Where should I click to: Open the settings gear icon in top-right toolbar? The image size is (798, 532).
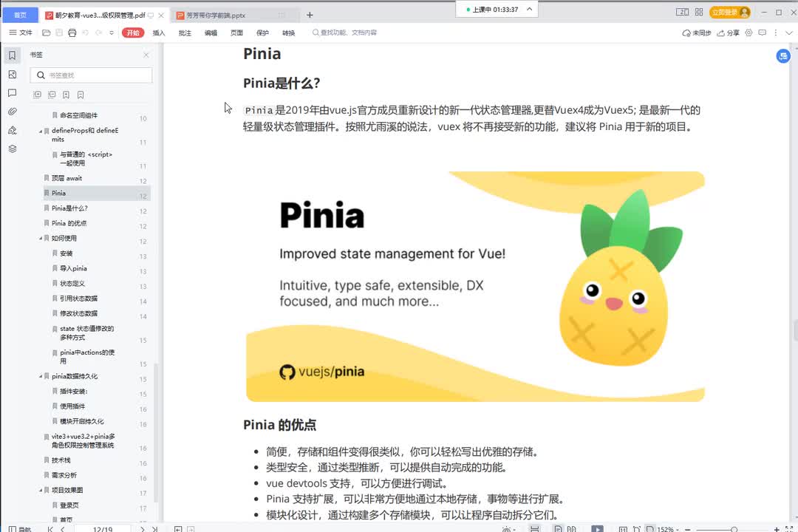[x=748, y=33]
